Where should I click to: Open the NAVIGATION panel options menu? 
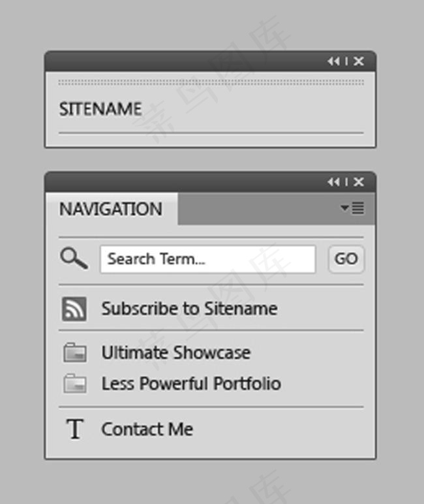(x=353, y=208)
